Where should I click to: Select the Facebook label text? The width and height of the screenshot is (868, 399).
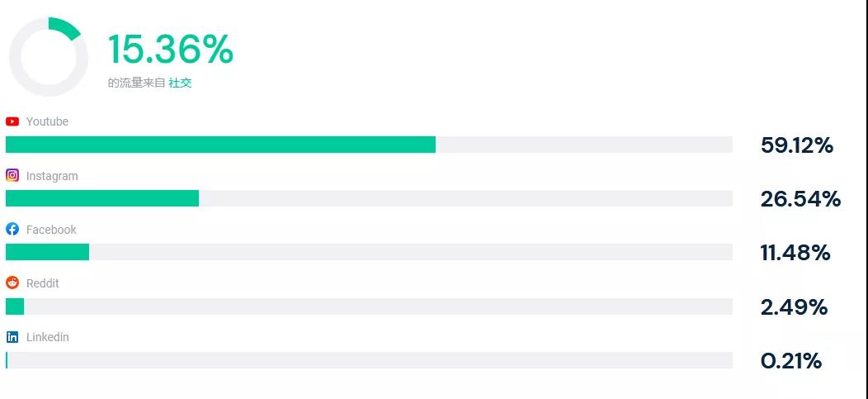pos(51,230)
